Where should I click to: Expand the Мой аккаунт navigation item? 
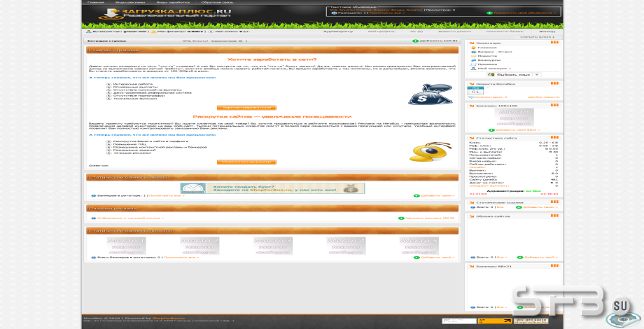[493, 69]
